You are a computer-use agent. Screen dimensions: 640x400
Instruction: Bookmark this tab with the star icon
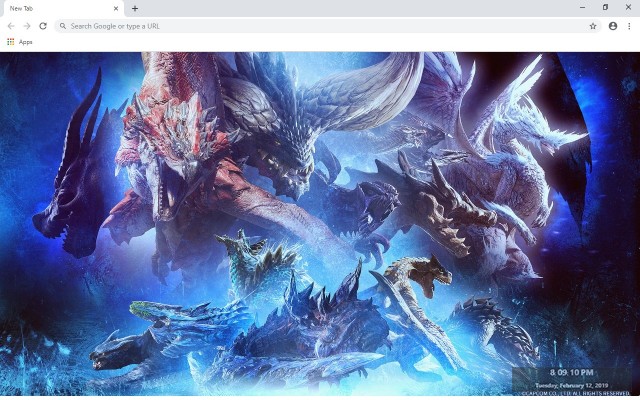pyautogui.click(x=593, y=26)
